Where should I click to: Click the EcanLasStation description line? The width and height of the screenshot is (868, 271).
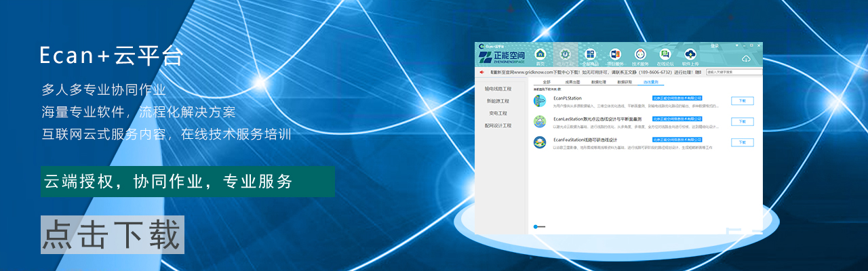(636, 126)
